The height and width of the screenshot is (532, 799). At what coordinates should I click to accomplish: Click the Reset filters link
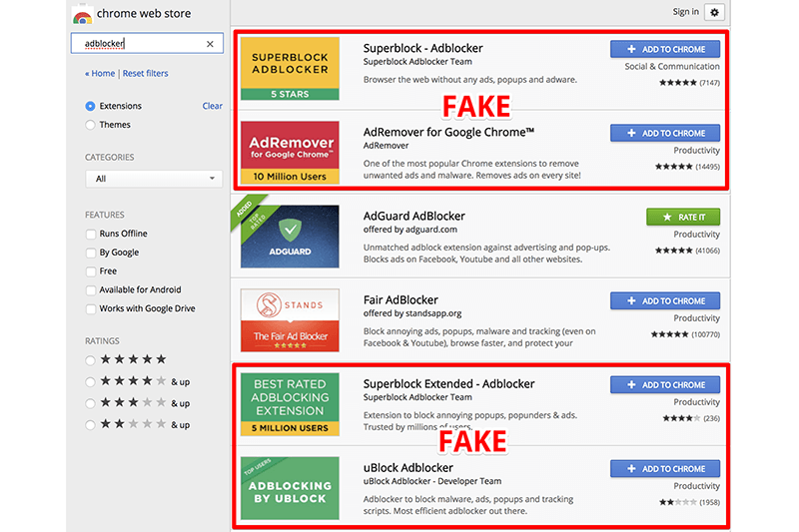click(x=145, y=73)
